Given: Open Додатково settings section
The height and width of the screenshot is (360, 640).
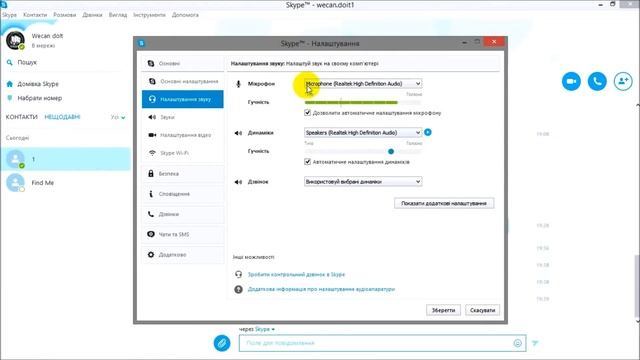Looking at the screenshot, I should (x=183, y=255).
